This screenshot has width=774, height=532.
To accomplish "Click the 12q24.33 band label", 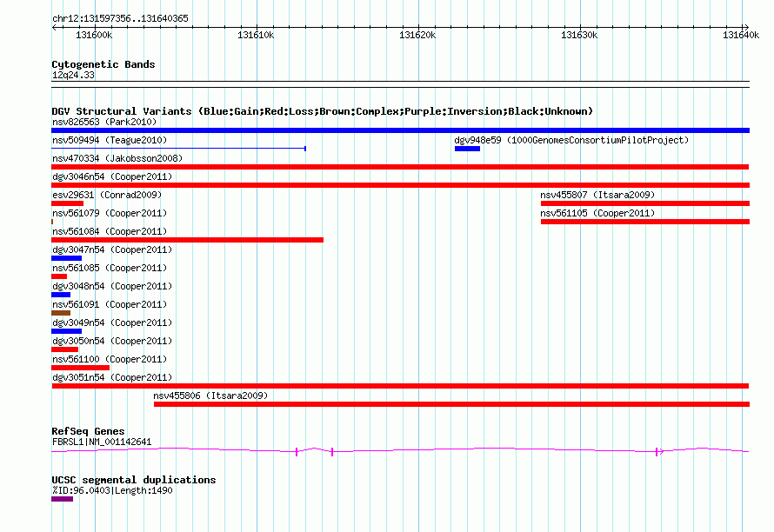I will coord(73,75).
